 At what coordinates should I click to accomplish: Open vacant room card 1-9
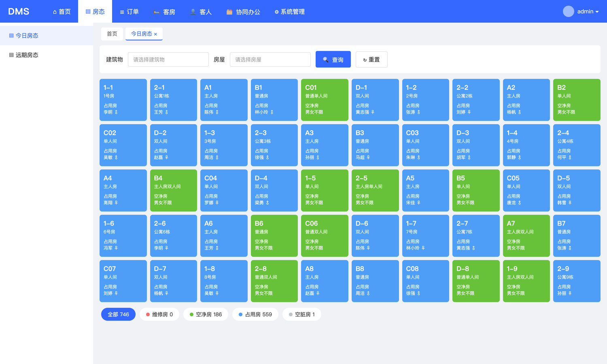526,281
